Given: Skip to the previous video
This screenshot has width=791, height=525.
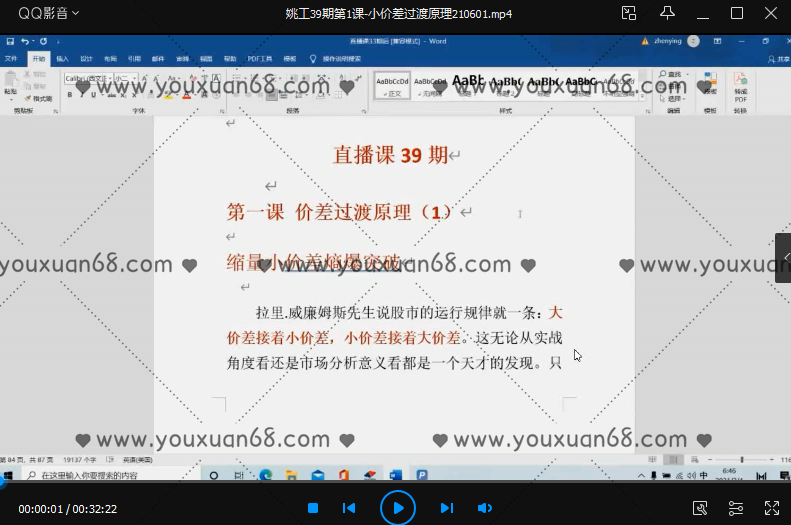Looking at the screenshot, I should coord(349,508).
